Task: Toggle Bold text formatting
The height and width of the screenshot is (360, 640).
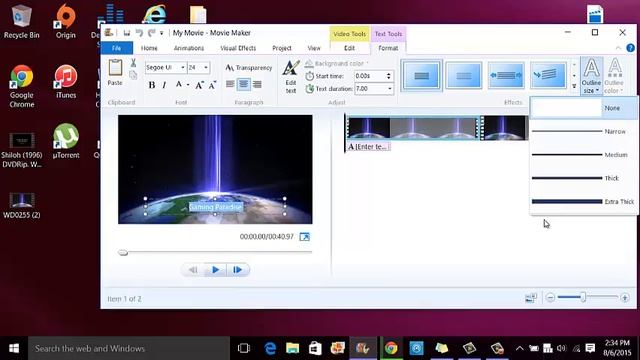Action: (x=152, y=85)
